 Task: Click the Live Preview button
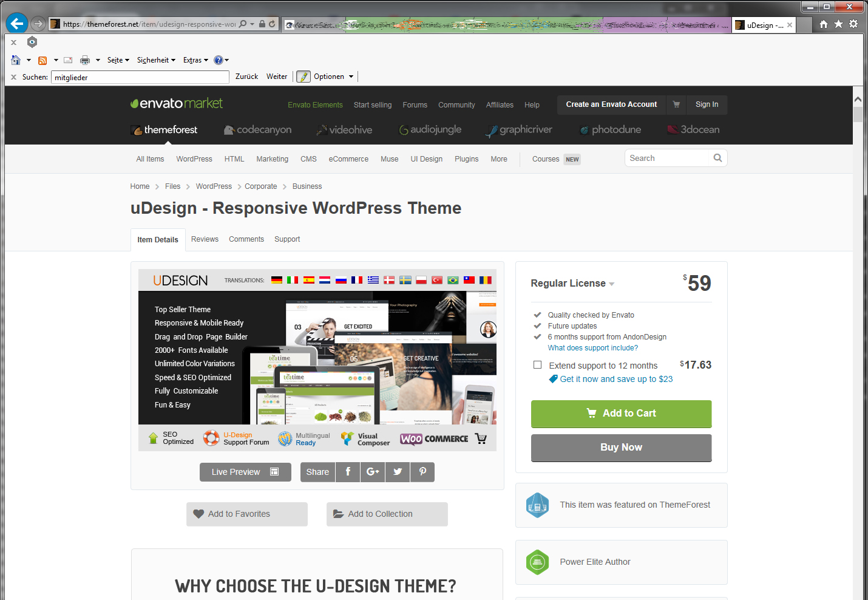[245, 472]
